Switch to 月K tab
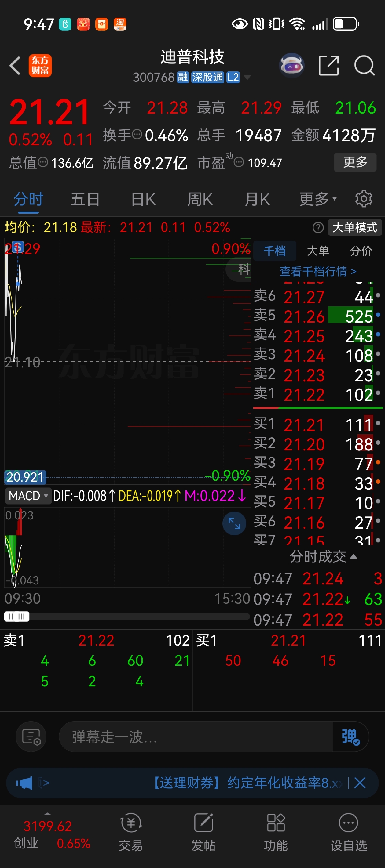Image resolution: width=385 pixels, height=868 pixels. 257,199
